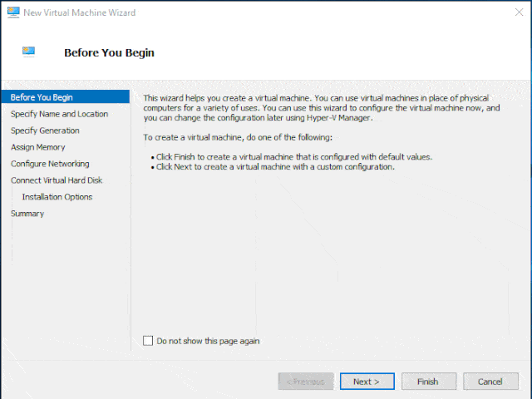Cancel the New Virtual Machine Wizard

pyautogui.click(x=490, y=382)
